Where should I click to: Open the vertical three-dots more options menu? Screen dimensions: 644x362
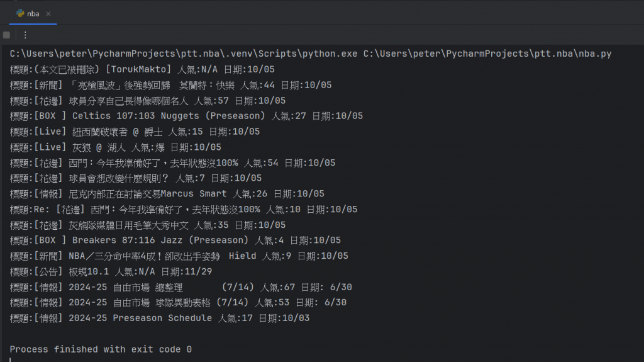[x=25, y=35]
